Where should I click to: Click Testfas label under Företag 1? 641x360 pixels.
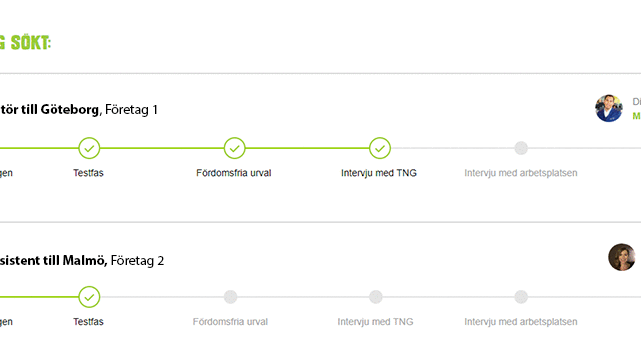pos(88,173)
